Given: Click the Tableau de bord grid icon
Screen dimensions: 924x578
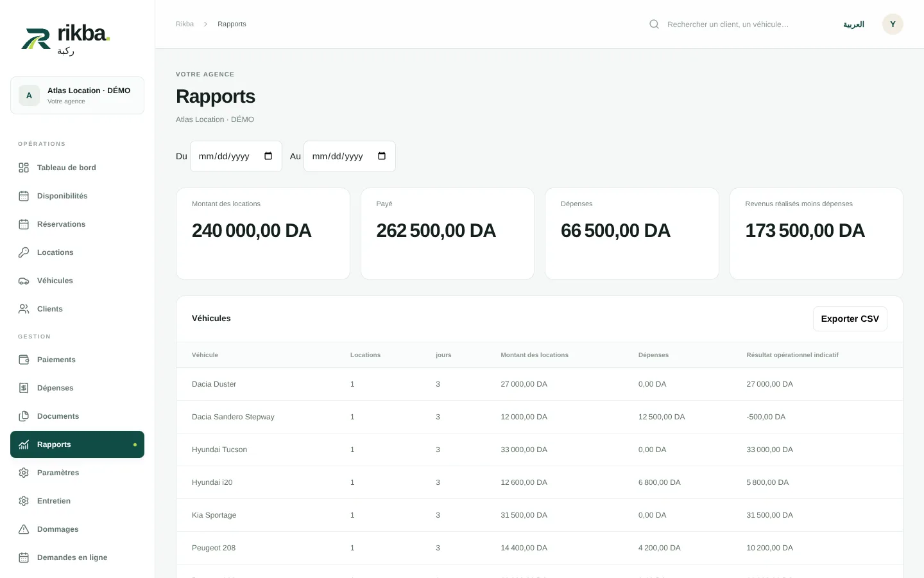Looking at the screenshot, I should [24, 168].
